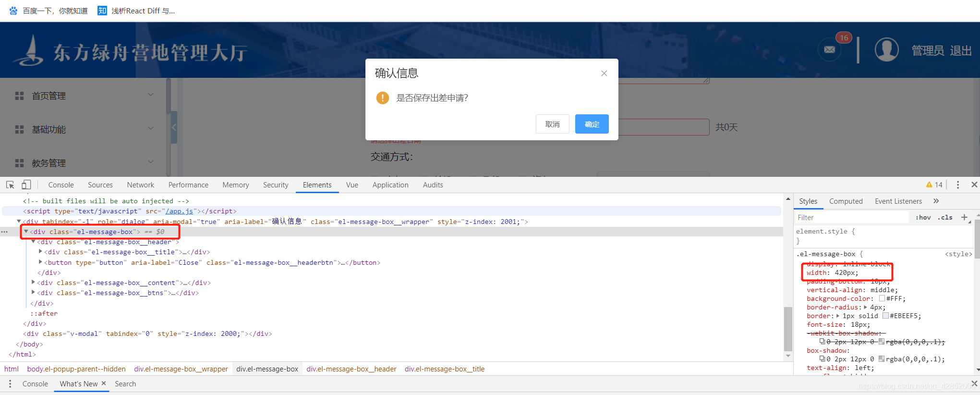Viewport: 980px width, 395px height.
Task: Expand the el-message-box__content node
Action: (33, 283)
